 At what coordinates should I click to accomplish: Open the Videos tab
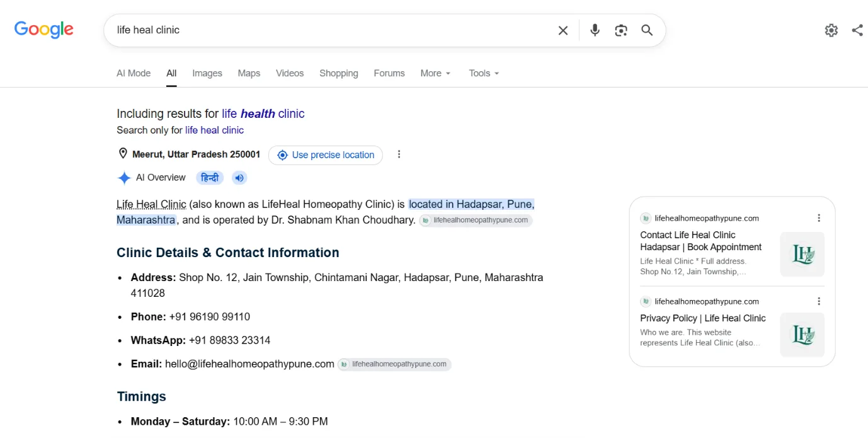(x=290, y=73)
